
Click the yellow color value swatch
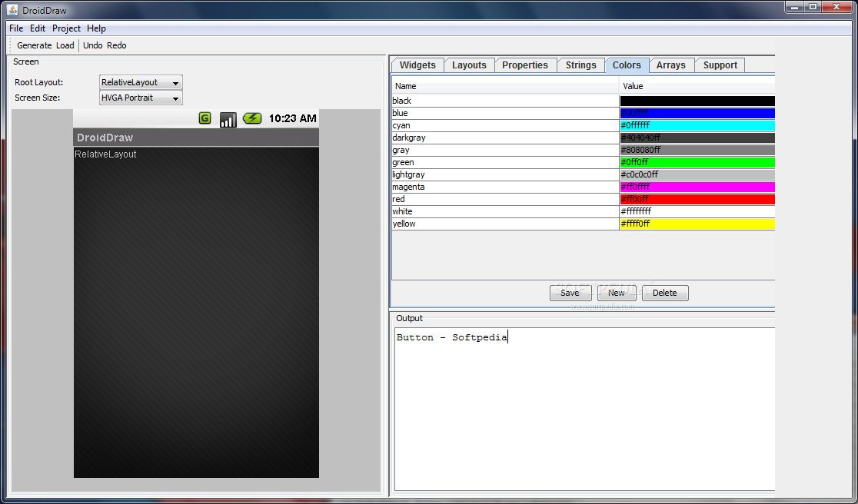697,224
